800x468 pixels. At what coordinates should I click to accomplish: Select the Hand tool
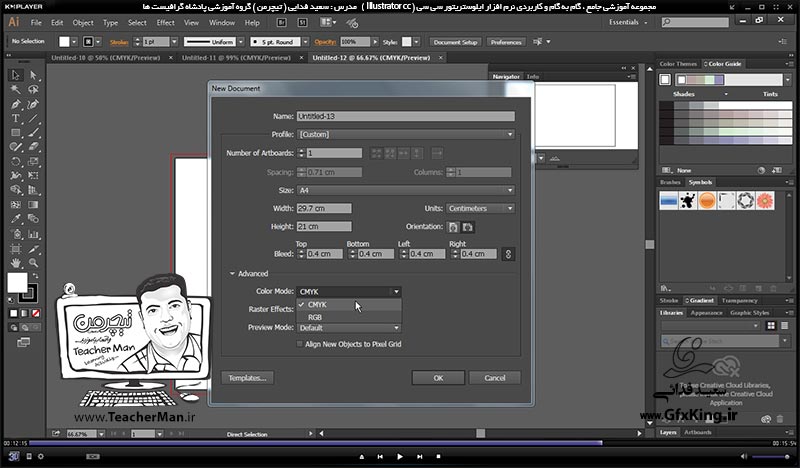(15, 263)
